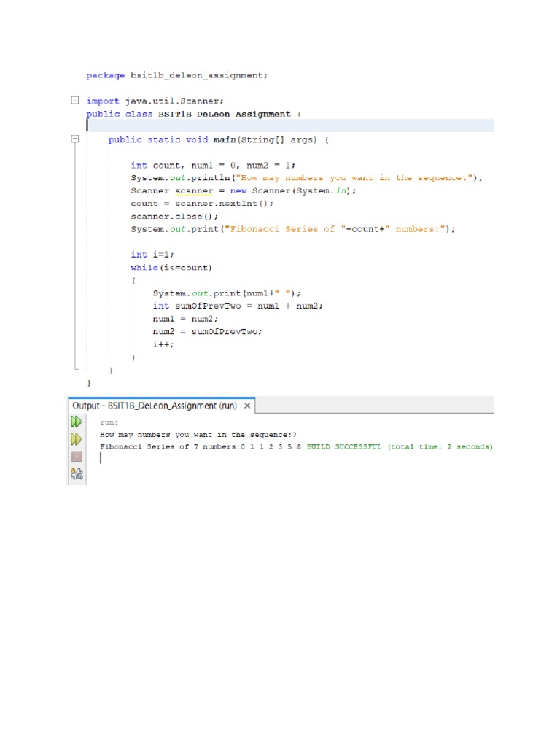Click the green Re-run icon in Output

pyautogui.click(x=76, y=422)
